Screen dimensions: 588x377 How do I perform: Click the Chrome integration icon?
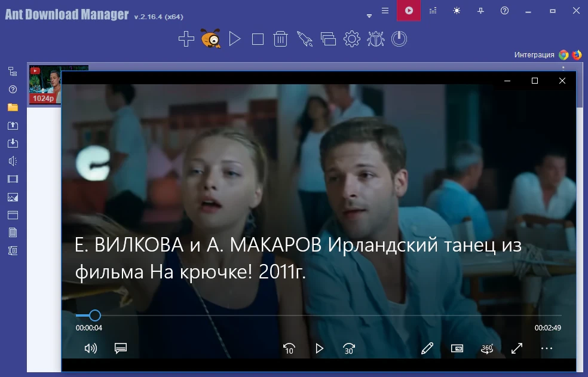coord(563,55)
